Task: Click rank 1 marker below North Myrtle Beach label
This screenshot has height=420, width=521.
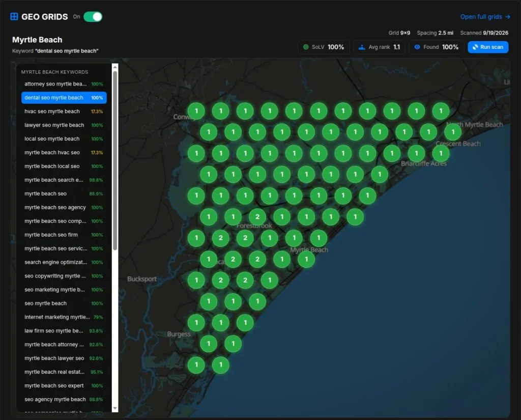Action: 453,132
